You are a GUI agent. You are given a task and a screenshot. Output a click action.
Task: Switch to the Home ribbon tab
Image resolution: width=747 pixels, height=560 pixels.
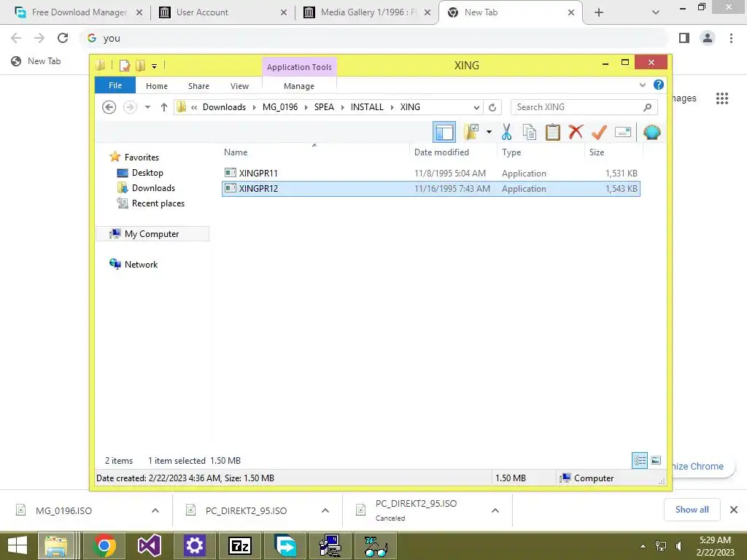click(x=157, y=86)
